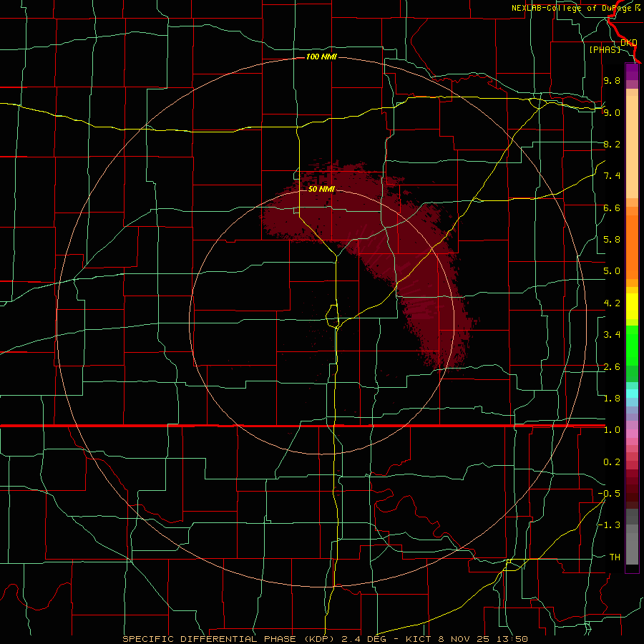The image size is (644, 644).
Task: Click the 2.6 color scale label
Action: (x=612, y=367)
